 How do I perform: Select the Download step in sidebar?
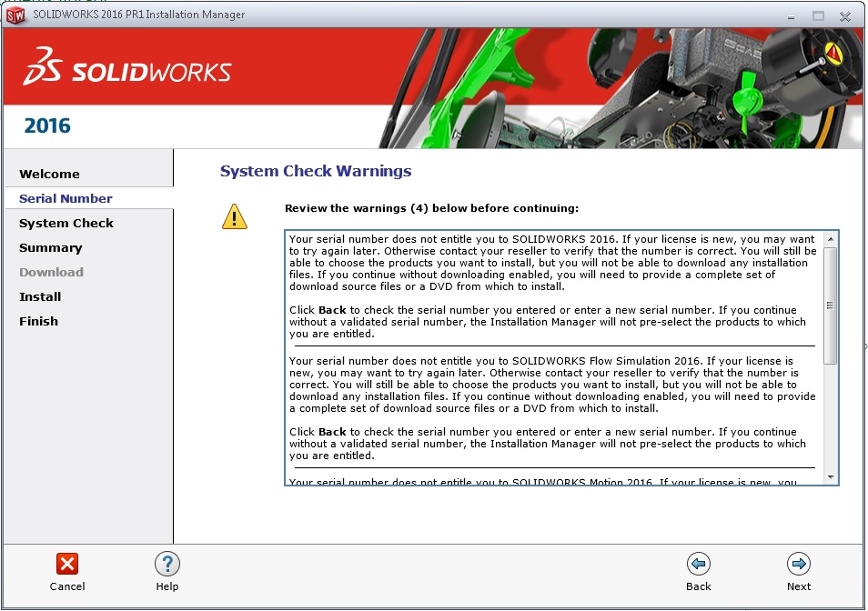(52, 272)
